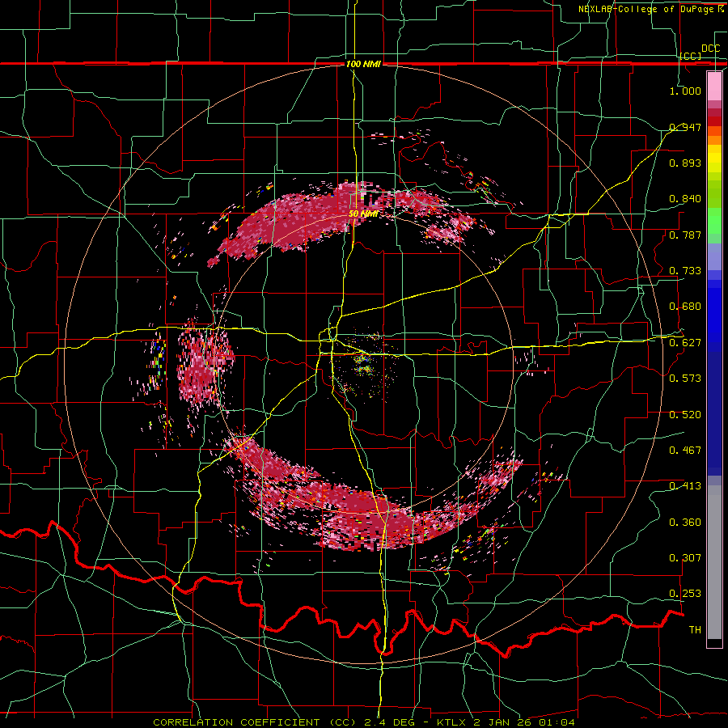Pick the lavender color bar segment
The height and width of the screenshot is (728, 728).
(714, 256)
